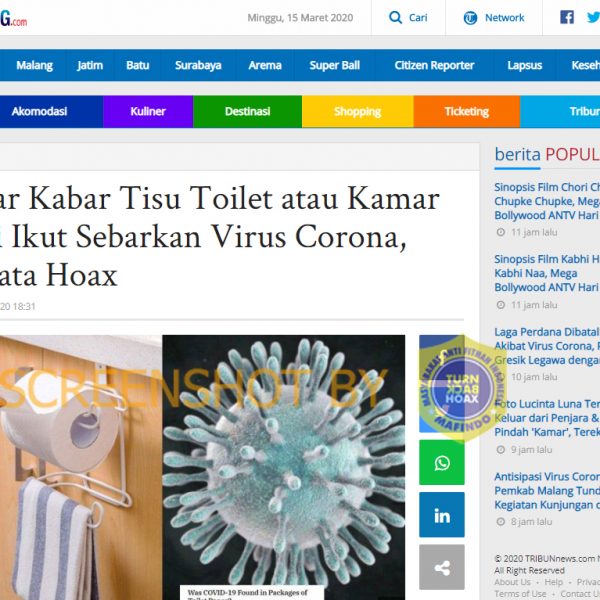Screen dimensions: 600x600
Task: Select the orange Ticketing tab
Action: click(466, 111)
